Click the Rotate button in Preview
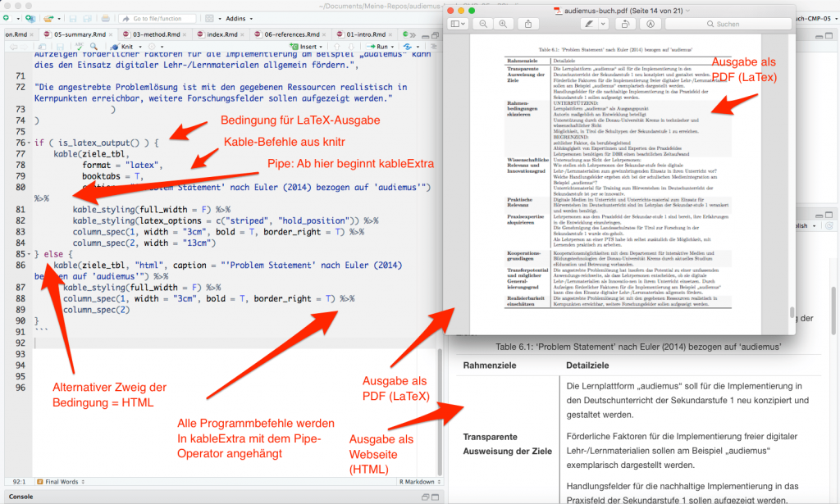 pos(624,24)
